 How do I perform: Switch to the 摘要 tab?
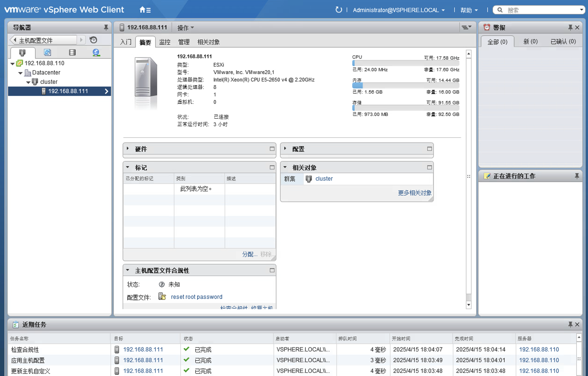pyautogui.click(x=145, y=42)
